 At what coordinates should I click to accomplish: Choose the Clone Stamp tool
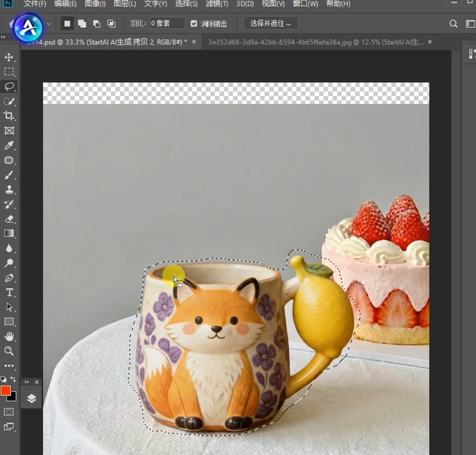(10, 189)
